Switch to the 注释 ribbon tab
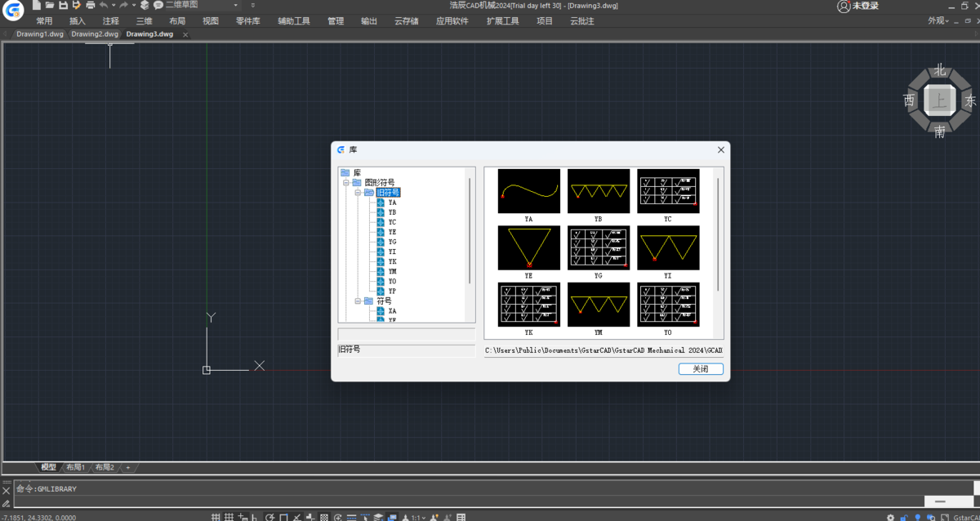Image resolution: width=980 pixels, height=521 pixels. point(111,21)
